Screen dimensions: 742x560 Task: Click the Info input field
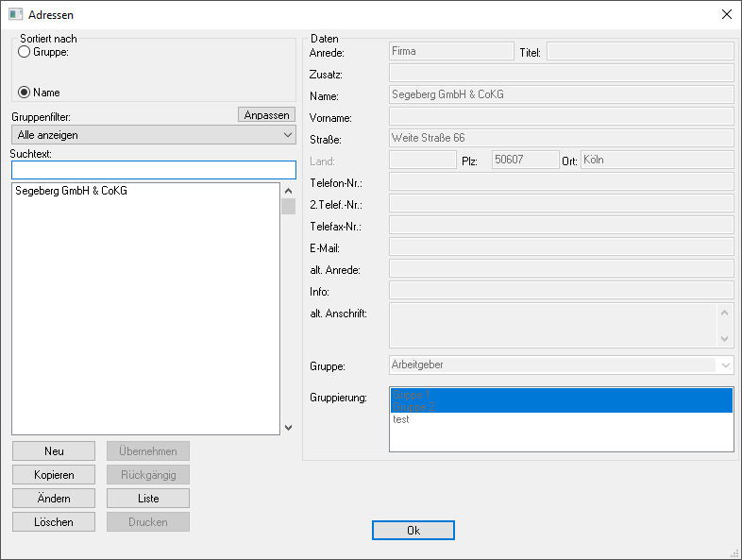point(562,291)
